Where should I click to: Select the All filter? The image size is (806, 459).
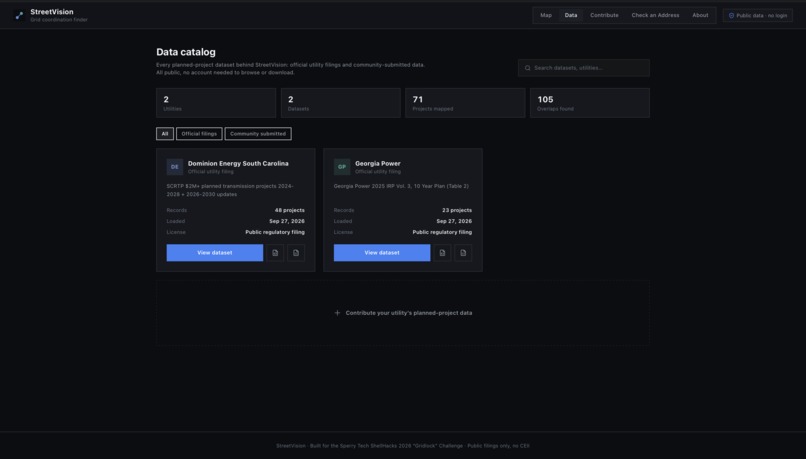coord(165,134)
